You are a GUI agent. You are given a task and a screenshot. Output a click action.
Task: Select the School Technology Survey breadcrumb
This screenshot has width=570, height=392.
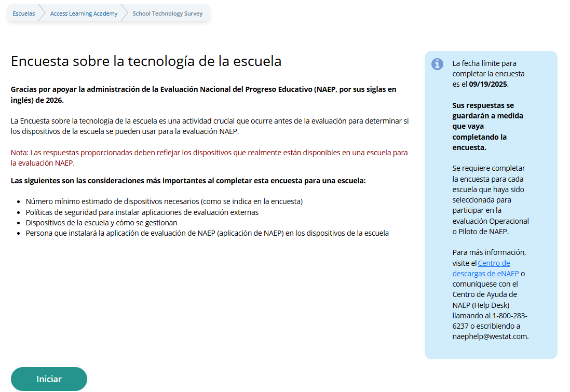(167, 13)
